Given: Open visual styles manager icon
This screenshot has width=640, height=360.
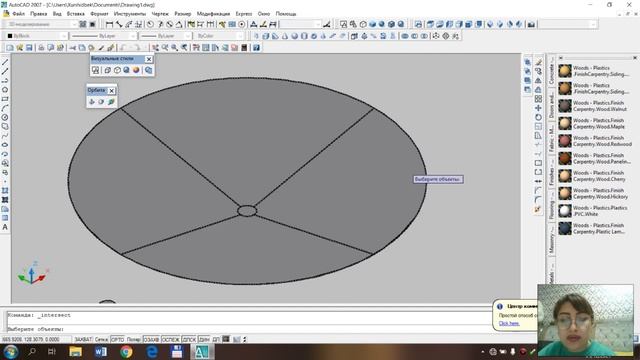Looking at the screenshot, I should (149, 70).
